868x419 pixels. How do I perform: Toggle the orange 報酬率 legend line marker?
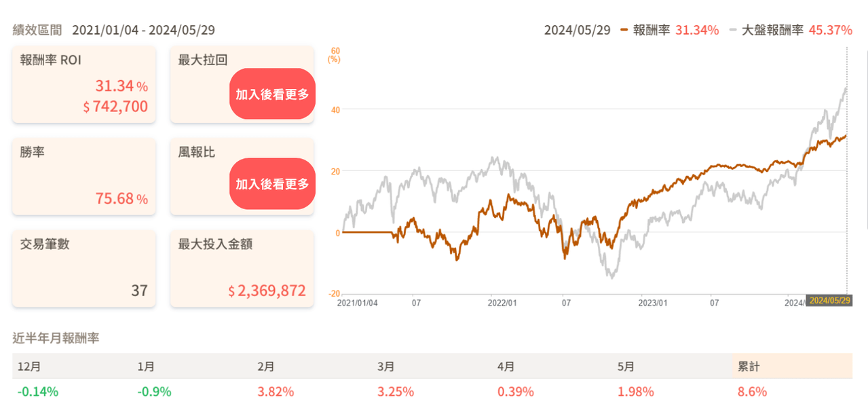tap(624, 31)
